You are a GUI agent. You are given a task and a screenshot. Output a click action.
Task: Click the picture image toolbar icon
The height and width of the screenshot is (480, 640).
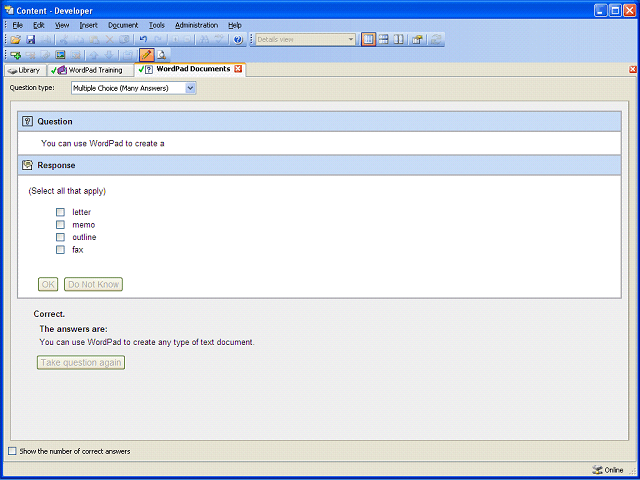[x=60, y=55]
